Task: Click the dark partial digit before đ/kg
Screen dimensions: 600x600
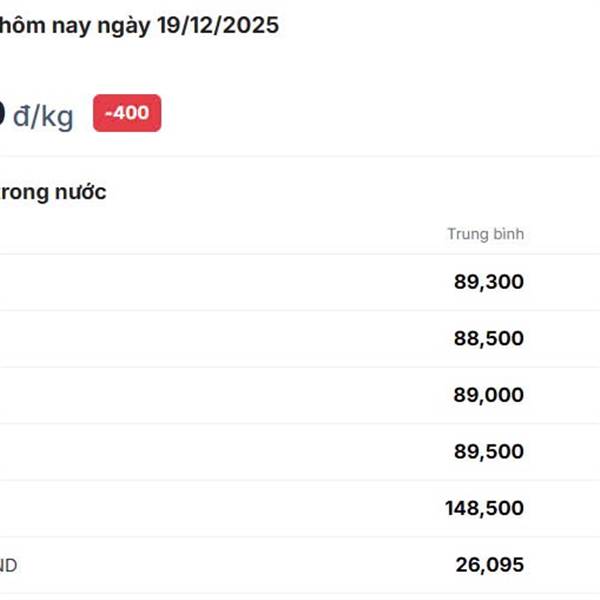Action: (x=2, y=116)
